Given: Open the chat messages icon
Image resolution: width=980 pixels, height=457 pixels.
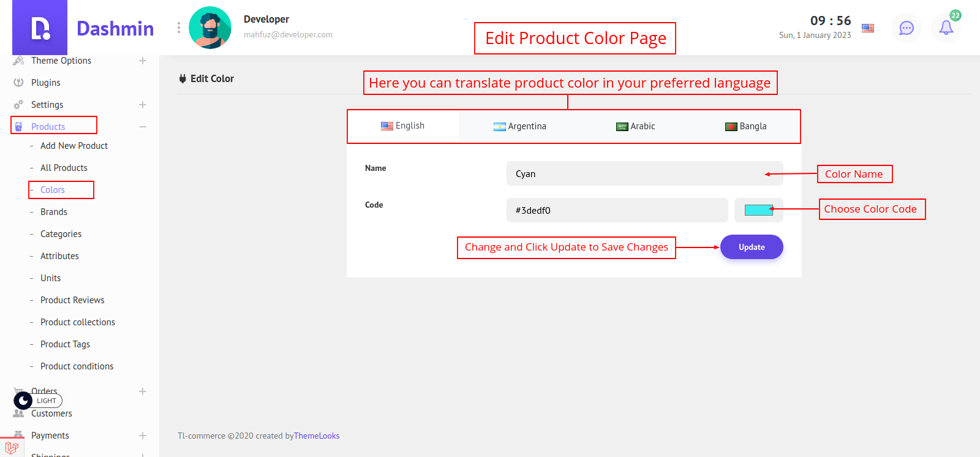Looking at the screenshot, I should click(x=906, y=28).
